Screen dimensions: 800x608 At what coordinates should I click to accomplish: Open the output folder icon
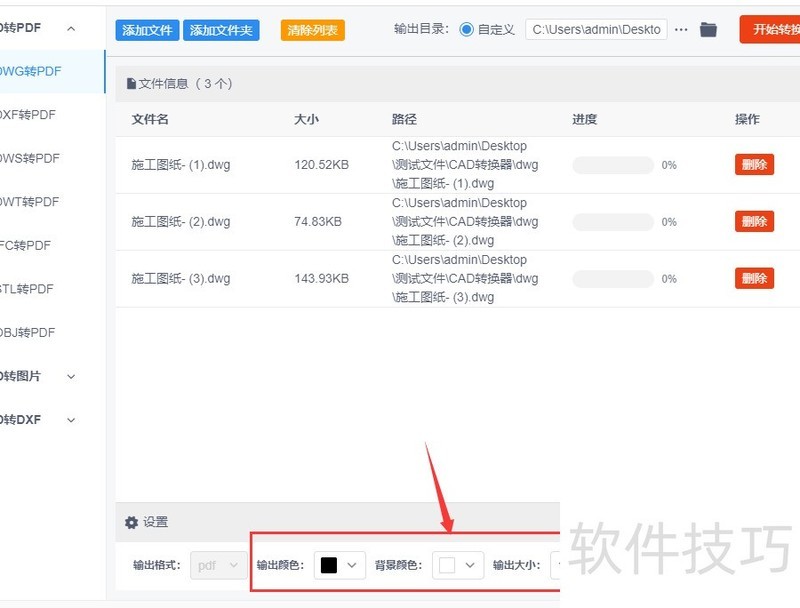[x=708, y=30]
